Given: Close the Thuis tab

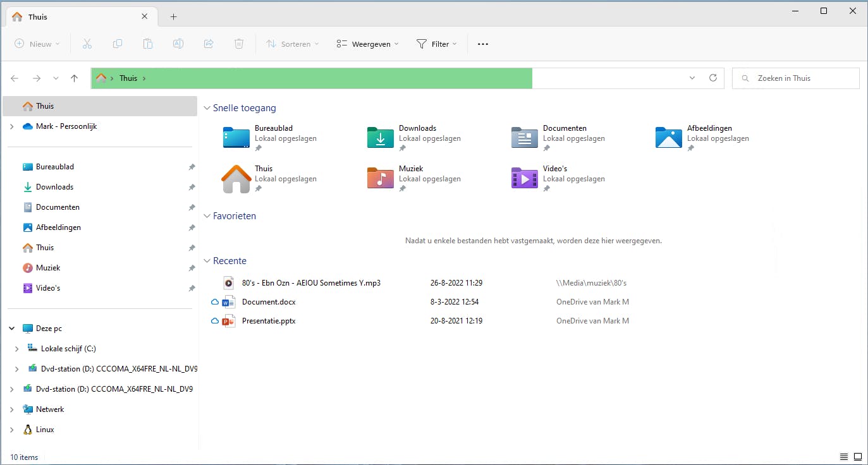Looking at the screenshot, I should point(145,16).
